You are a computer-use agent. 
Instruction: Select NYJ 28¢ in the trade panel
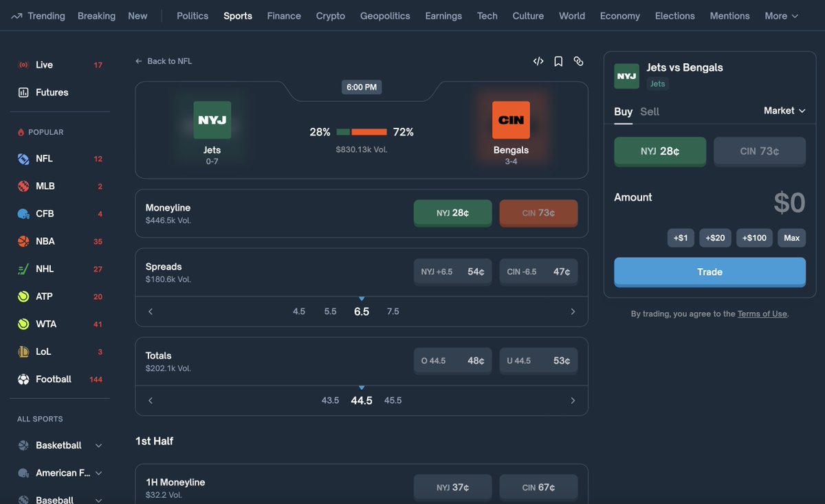click(660, 151)
